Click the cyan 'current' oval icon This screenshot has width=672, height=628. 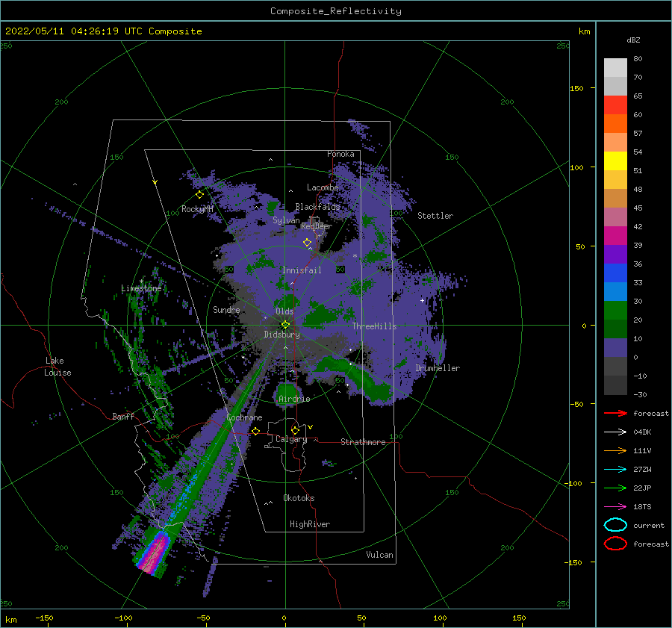615,525
